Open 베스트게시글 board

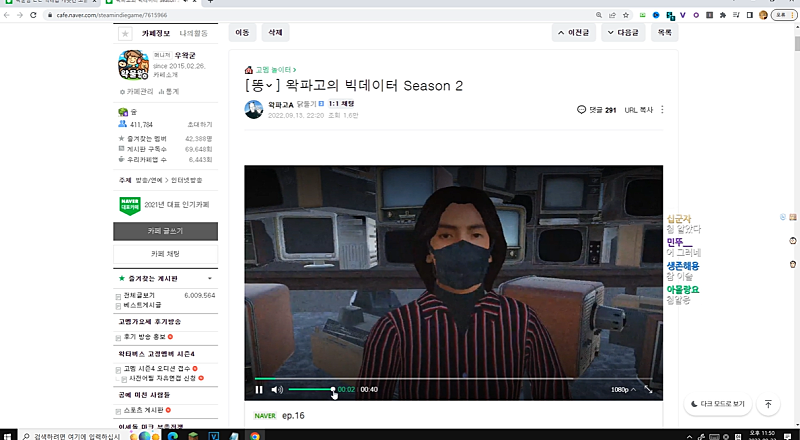142,305
